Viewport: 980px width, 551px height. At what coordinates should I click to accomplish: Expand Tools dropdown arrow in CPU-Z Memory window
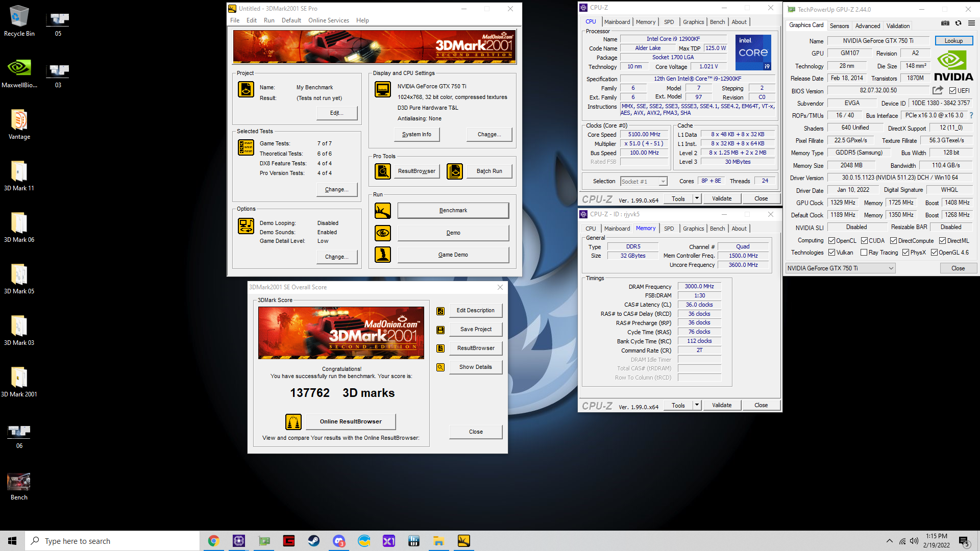(x=697, y=406)
